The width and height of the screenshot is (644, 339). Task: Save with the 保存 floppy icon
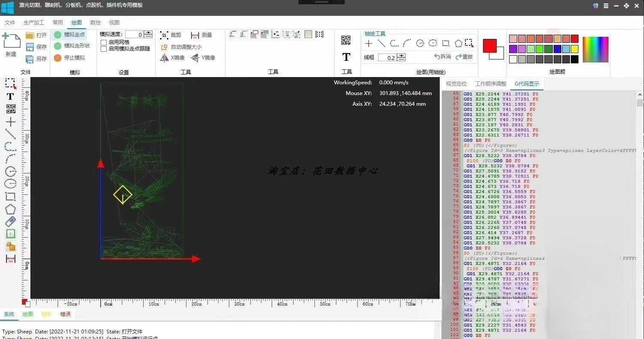[30, 47]
